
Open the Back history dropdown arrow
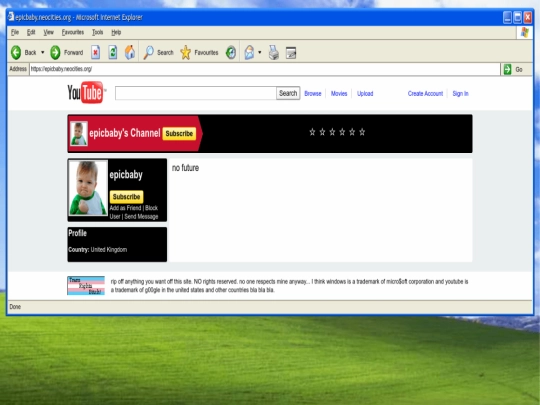43,53
